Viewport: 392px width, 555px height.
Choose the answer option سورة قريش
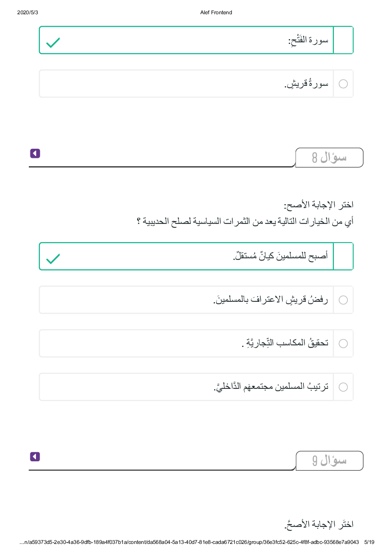[306, 84]
